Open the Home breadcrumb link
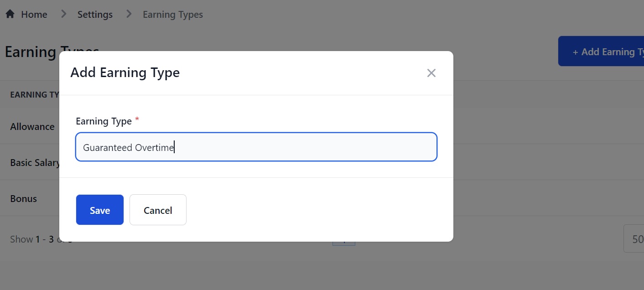Image resolution: width=644 pixels, height=290 pixels. pos(34,15)
